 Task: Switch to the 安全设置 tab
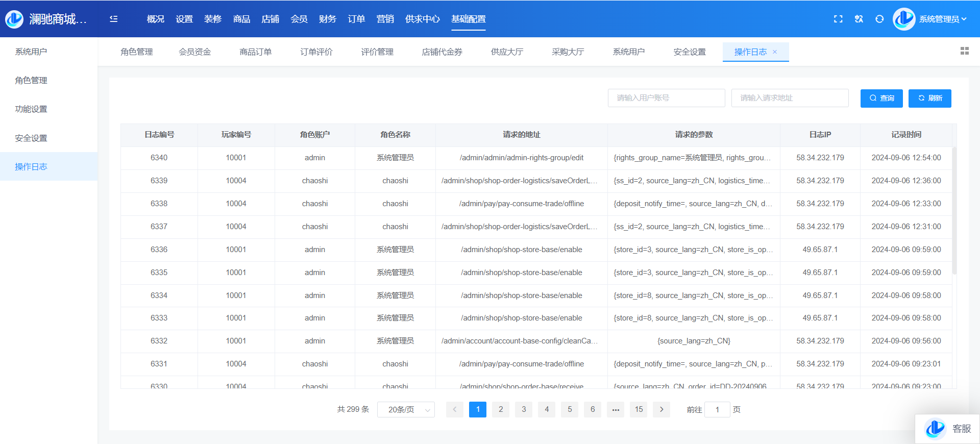[x=689, y=52]
